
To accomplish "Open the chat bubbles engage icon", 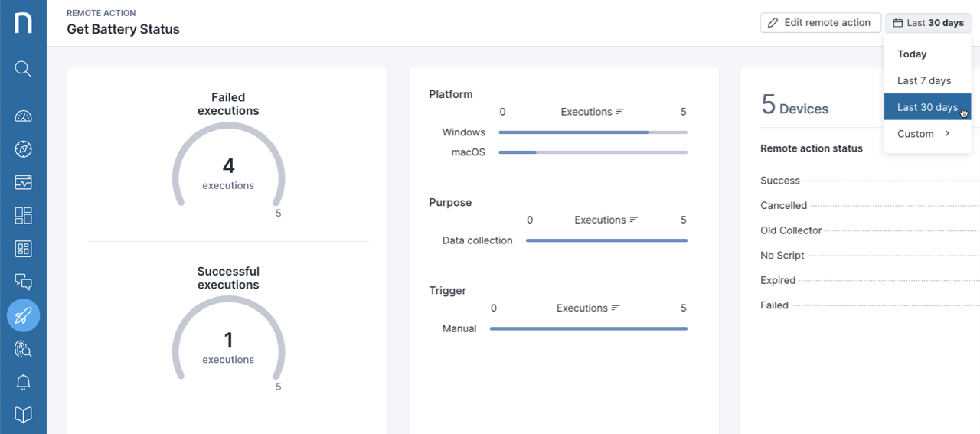I will click(23, 282).
